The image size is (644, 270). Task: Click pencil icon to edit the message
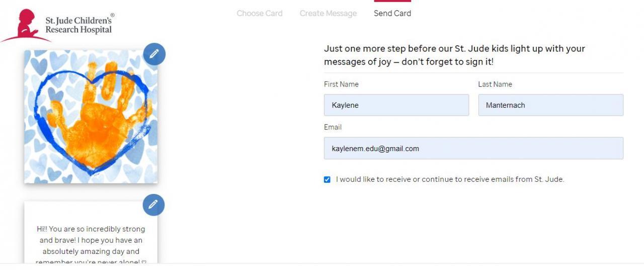click(153, 205)
